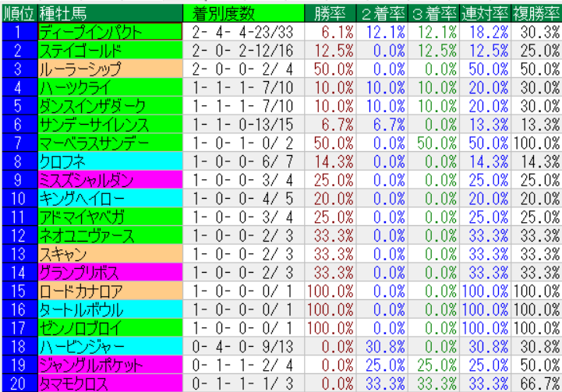Select the ミスズシャルダン sire cell

(110, 180)
